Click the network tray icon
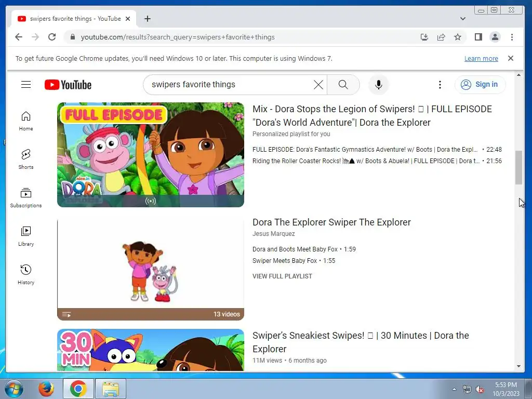 [467, 390]
